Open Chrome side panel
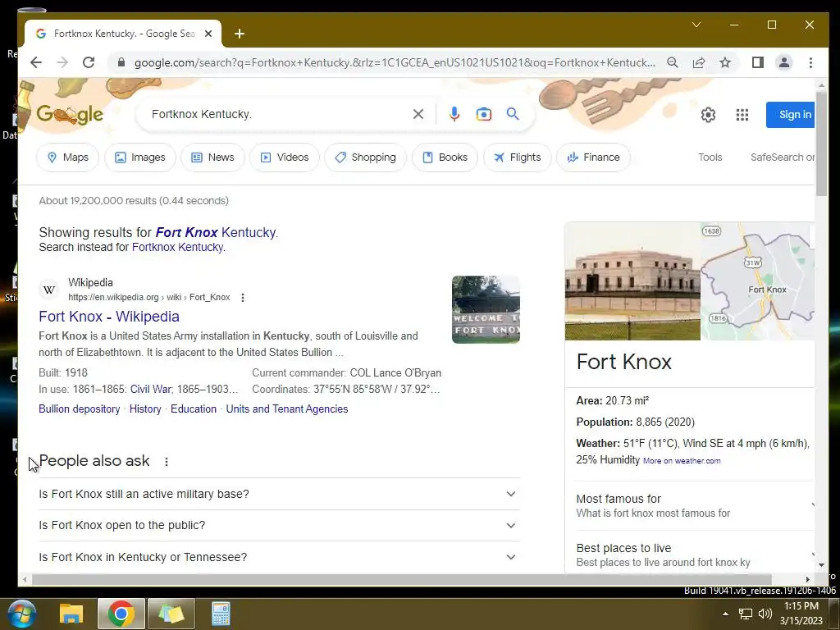The width and height of the screenshot is (840, 630). (757, 62)
